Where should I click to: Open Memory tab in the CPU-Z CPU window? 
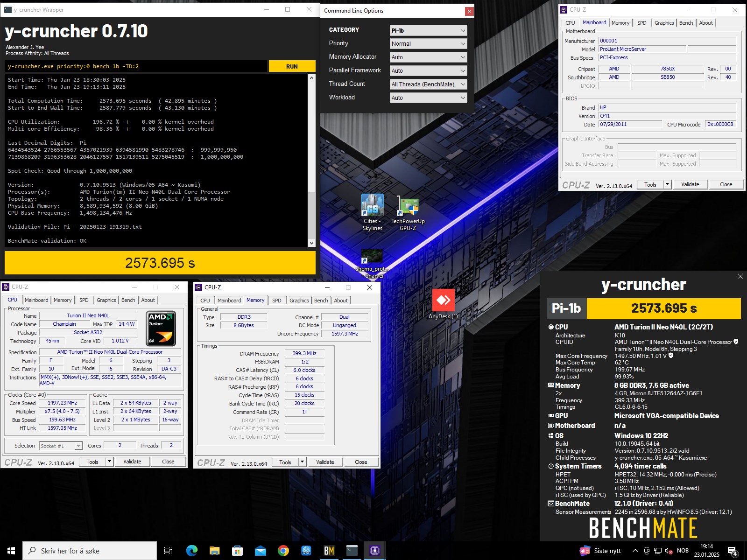pyautogui.click(x=63, y=300)
